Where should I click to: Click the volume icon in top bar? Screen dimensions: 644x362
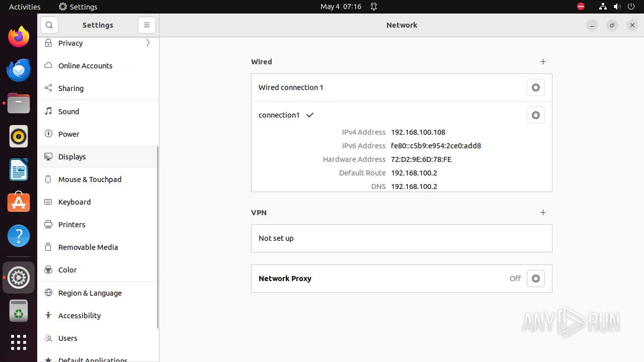617,7
